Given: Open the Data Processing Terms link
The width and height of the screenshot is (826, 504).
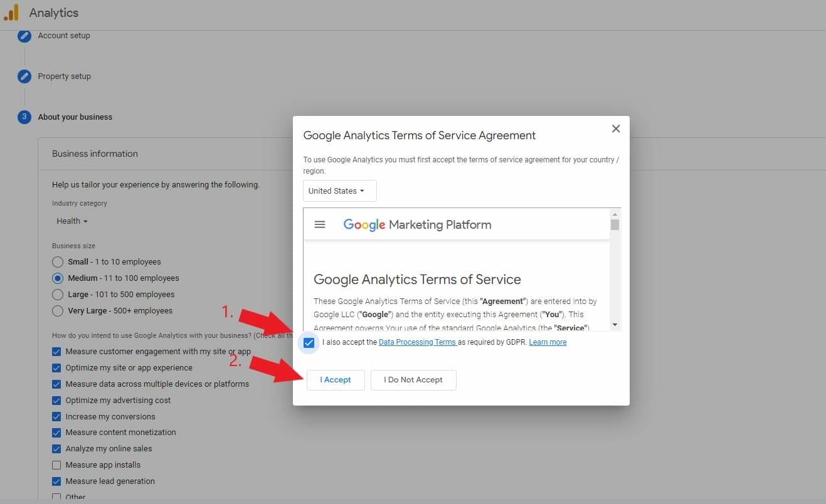Looking at the screenshot, I should [417, 342].
